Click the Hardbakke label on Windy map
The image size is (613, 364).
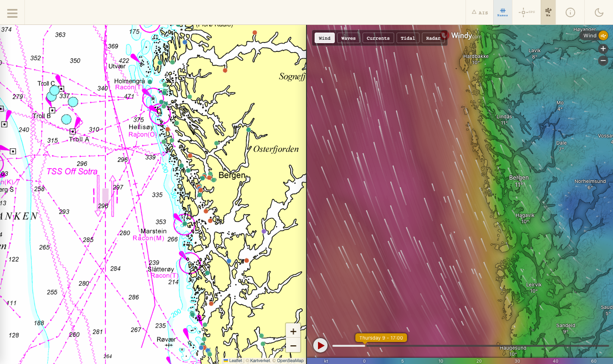pyautogui.click(x=476, y=56)
